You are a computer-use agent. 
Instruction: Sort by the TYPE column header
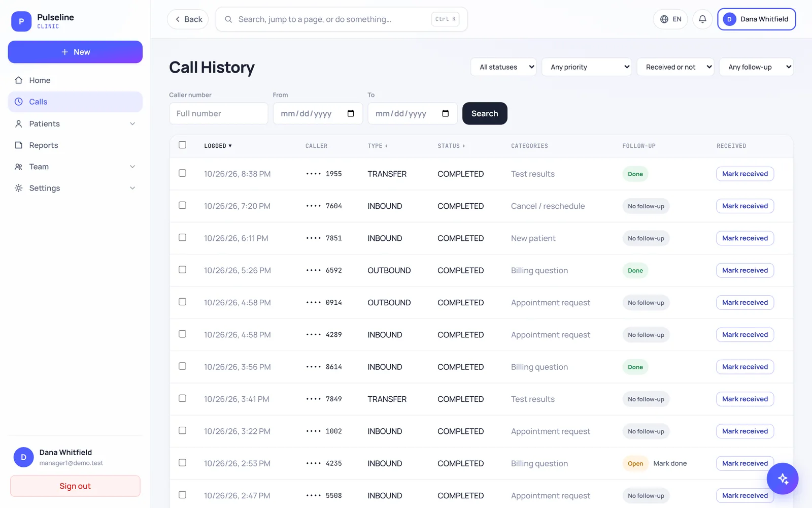click(x=378, y=146)
